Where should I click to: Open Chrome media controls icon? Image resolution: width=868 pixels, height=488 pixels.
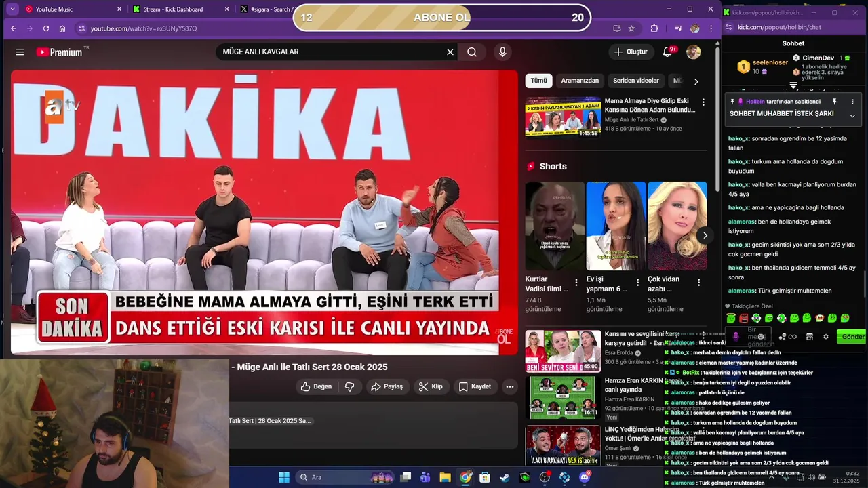678,28
